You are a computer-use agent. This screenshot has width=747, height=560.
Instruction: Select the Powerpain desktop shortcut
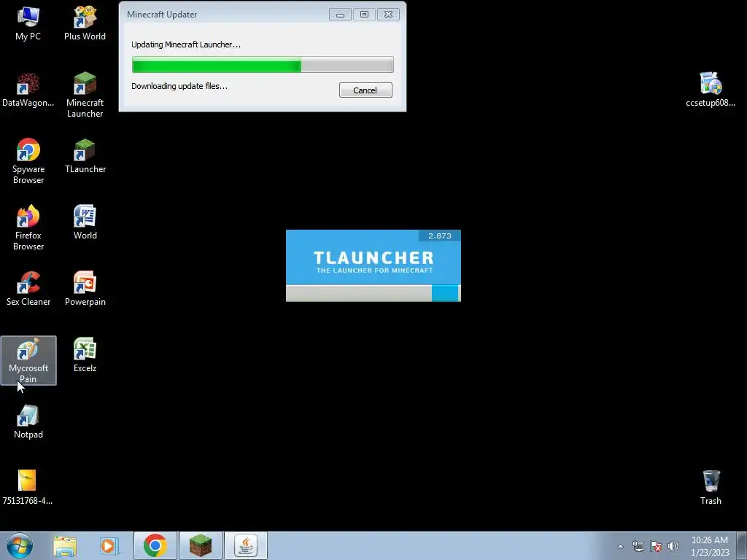(85, 289)
